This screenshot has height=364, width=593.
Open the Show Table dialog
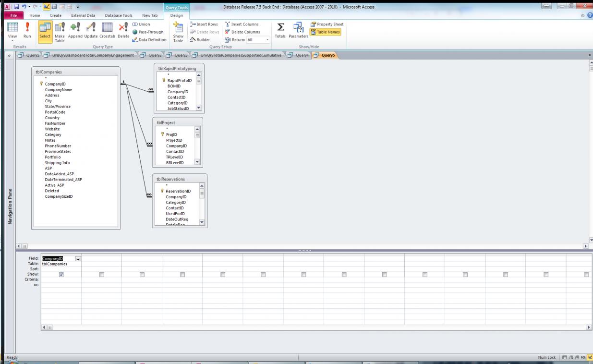click(x=178, y=32)
